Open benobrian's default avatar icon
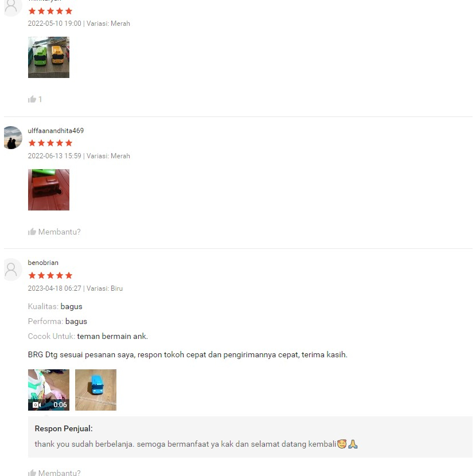The height and width of the screenshot is (476, 476). coord(13,270)
